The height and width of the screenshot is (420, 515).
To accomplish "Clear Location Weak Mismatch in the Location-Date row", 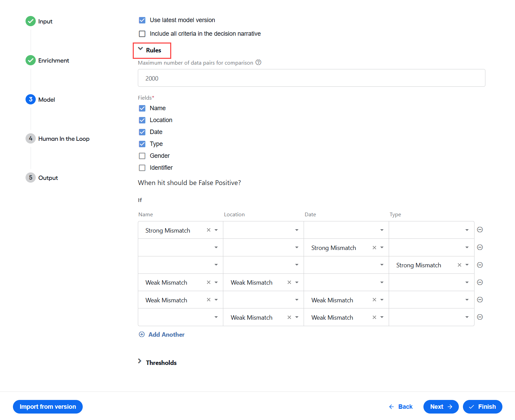I will point(289,317).
